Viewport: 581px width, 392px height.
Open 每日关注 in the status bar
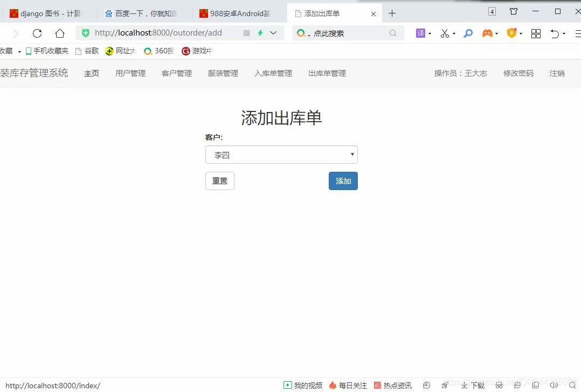[x=348, y=386]
